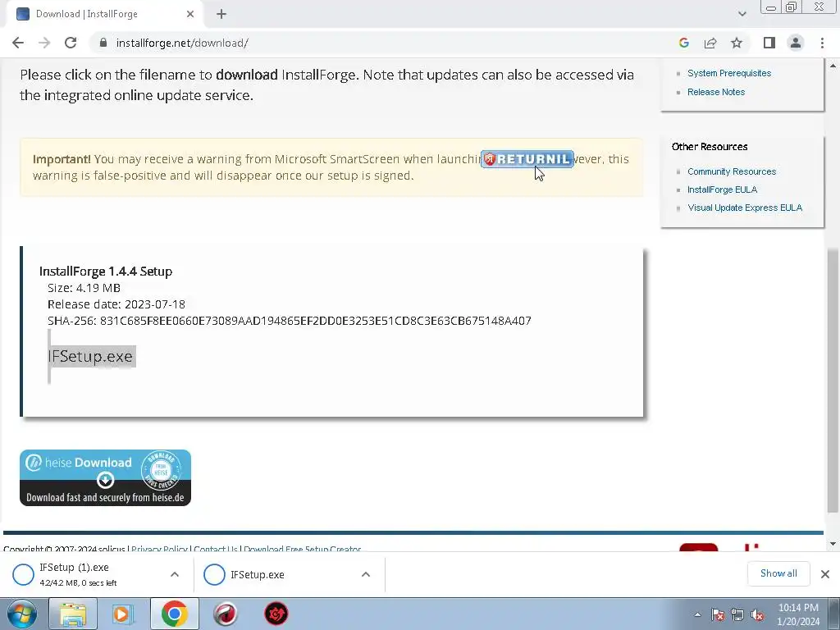Open the Download Free Setup Creator link
This screenshot has height=630, width=840.
coord(302,549)
